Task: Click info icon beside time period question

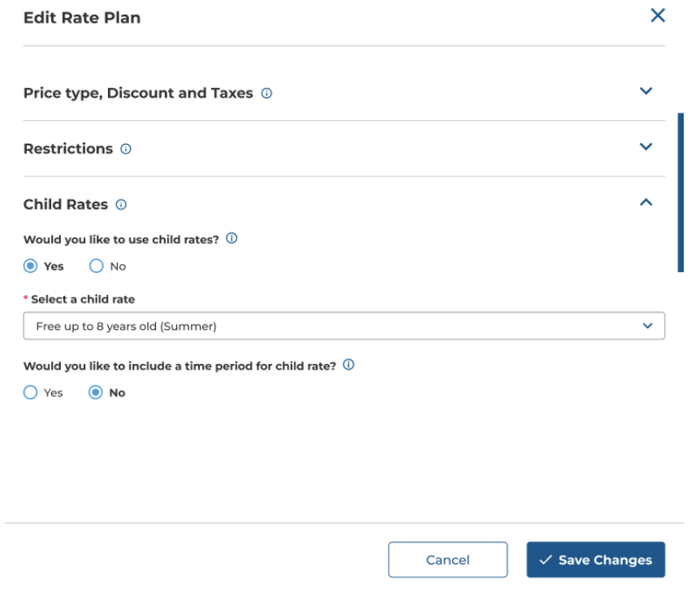Action: 348,365
